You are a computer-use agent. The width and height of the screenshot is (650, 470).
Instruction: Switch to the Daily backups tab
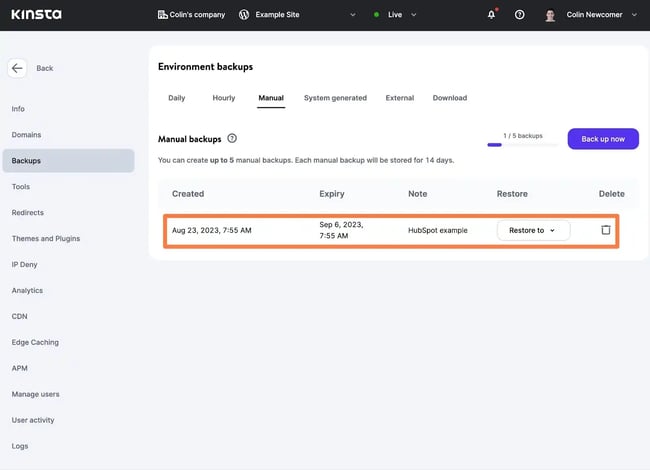click(x=177, y=98)
